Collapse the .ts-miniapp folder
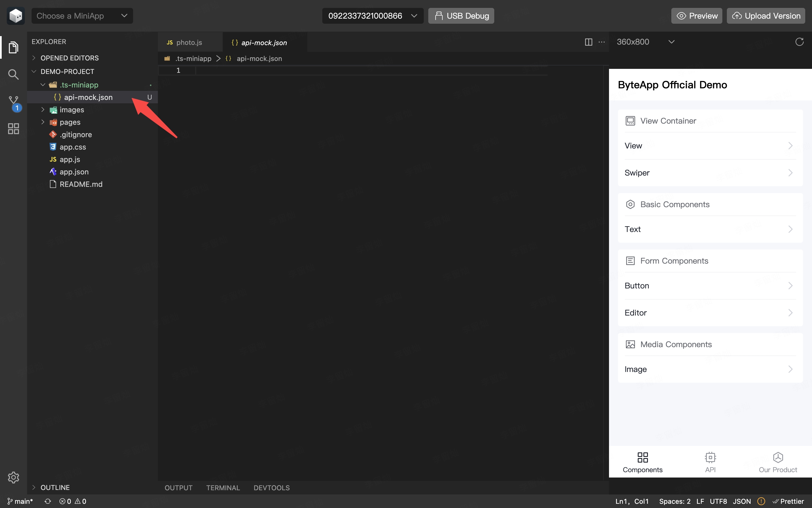Image resolution: width=812 pixels, height=508 pixels. [92, 85]
